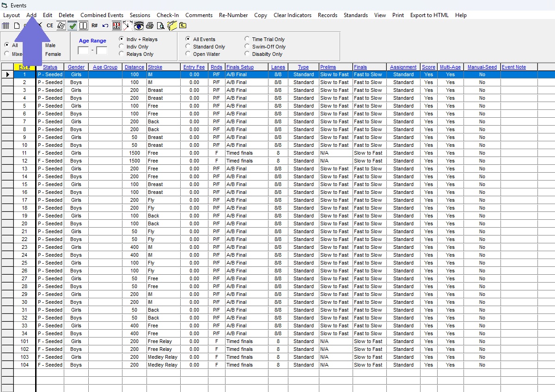Screen dimensions: 555x392
Task: Choose Indiv + Relays option
Action: pos(122,39)
